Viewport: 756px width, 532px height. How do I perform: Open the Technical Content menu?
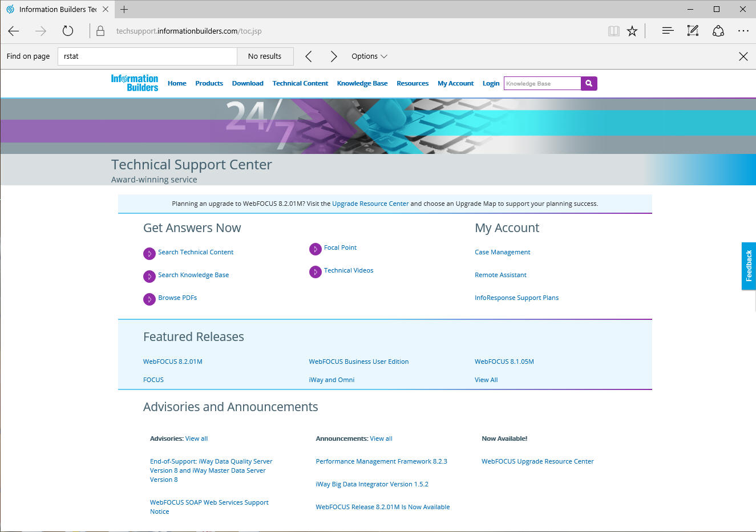[x=300, y=83]
